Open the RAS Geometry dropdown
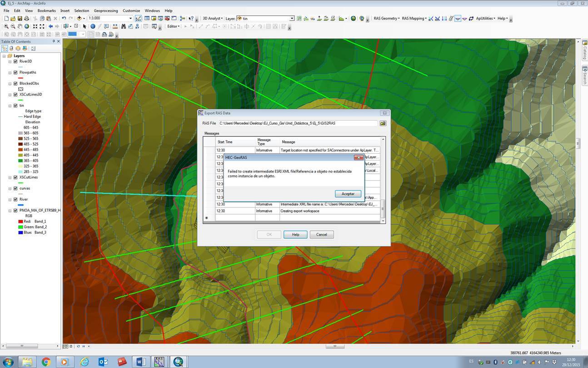 click(x=386, y=18)
